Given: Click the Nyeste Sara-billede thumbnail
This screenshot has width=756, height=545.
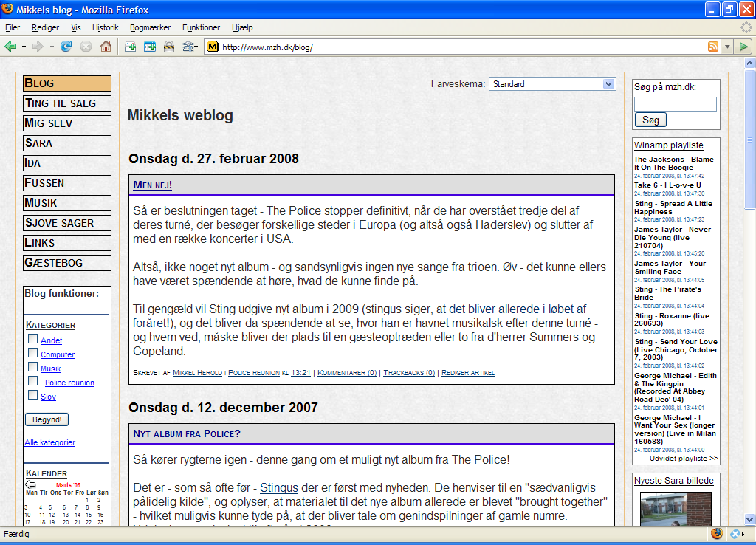Looking at the screenshot, I should click(676, 508).
